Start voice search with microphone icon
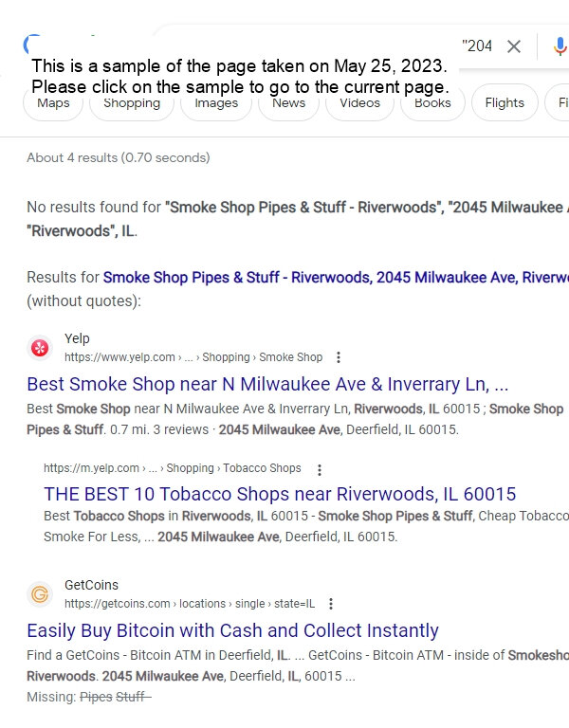569x728 pixels. coord(560,46)
